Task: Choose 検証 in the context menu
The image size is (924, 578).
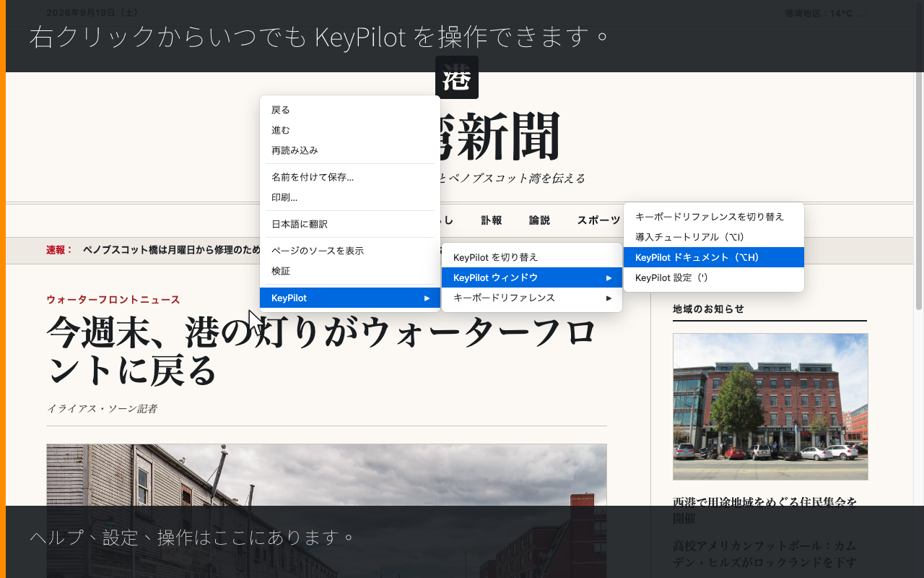Action: point(350,271)
